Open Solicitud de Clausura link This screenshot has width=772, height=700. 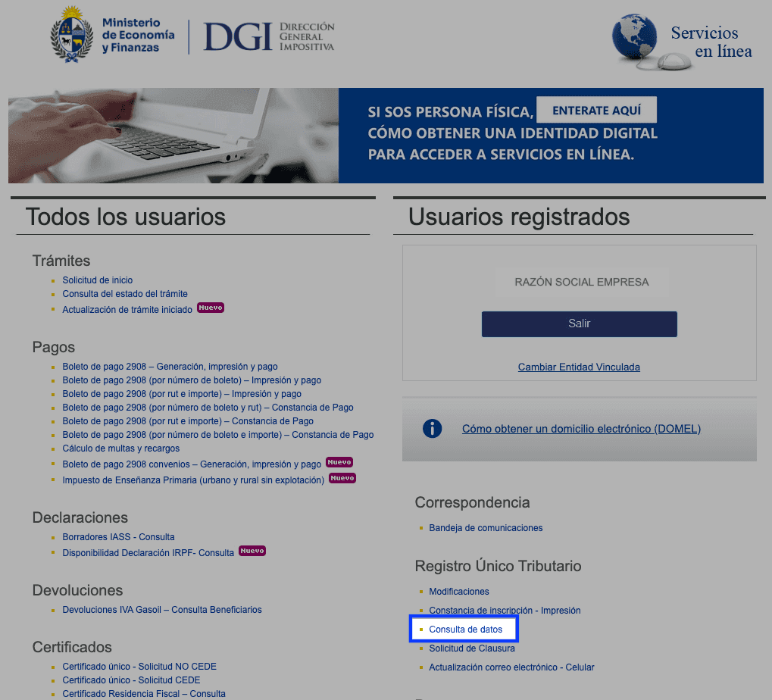coord(472,648)
